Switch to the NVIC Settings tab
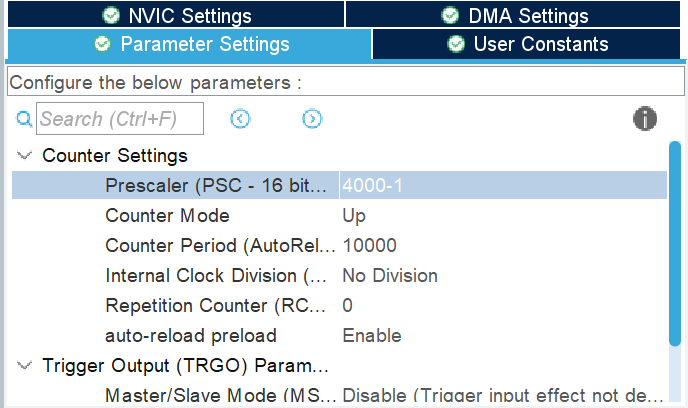The image size is (688, 408). (176, 16)
